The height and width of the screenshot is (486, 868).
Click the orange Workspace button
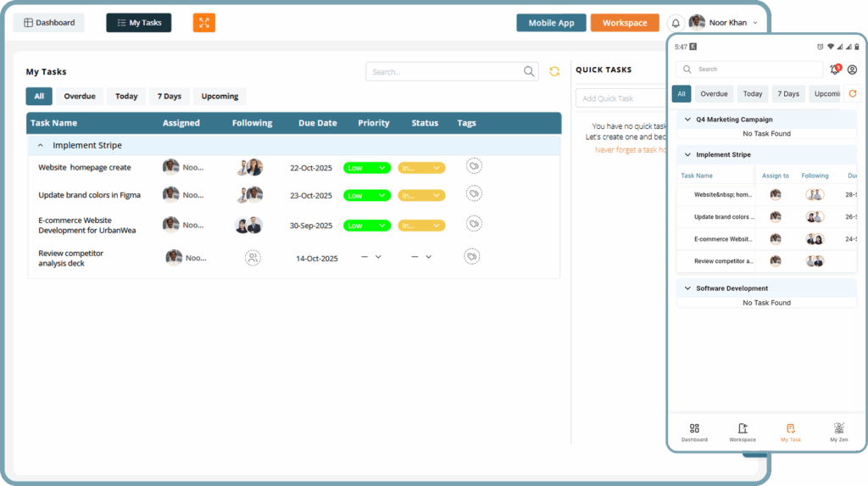tap(625, 23)
